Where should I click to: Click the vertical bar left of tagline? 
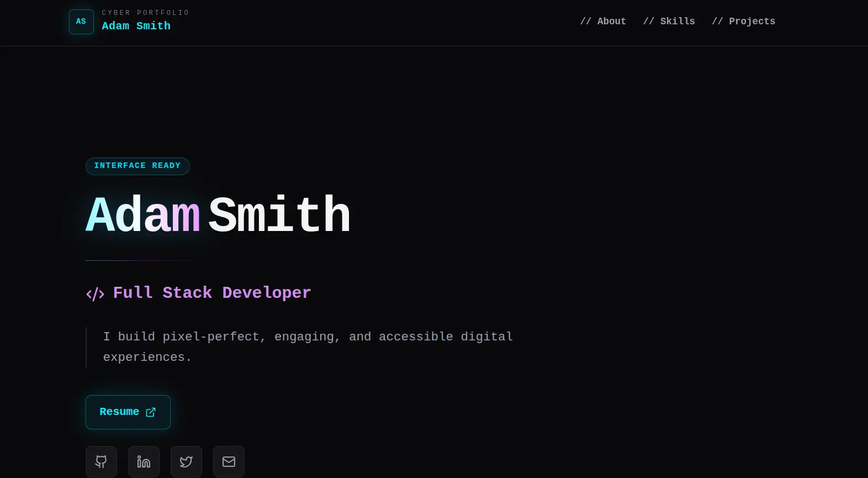pyautogui.click(x=86, y=347)
